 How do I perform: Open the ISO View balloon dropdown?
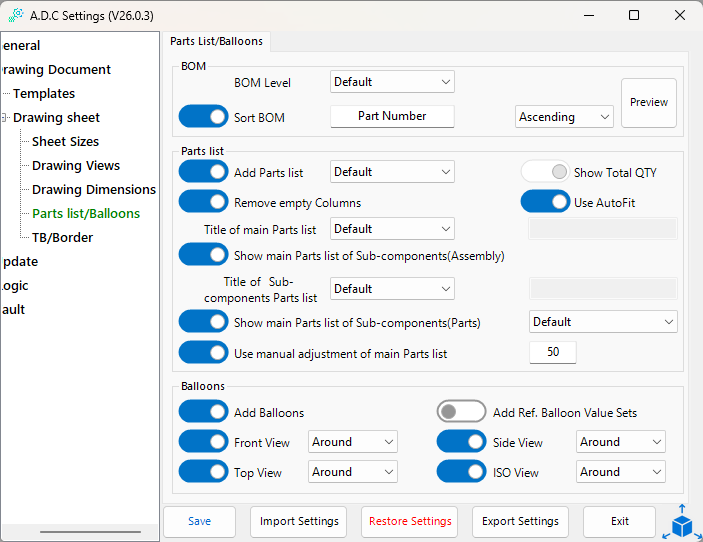[x=620, y=472]
